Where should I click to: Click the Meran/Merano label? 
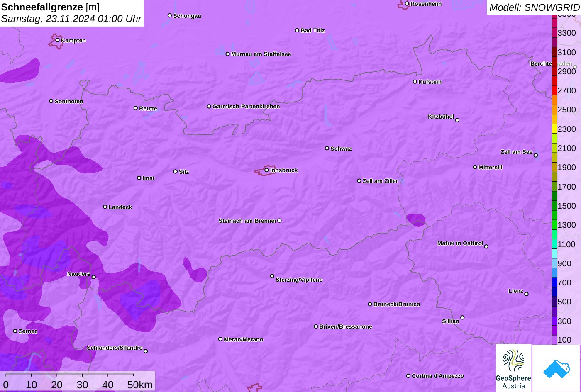click(244, 339)
